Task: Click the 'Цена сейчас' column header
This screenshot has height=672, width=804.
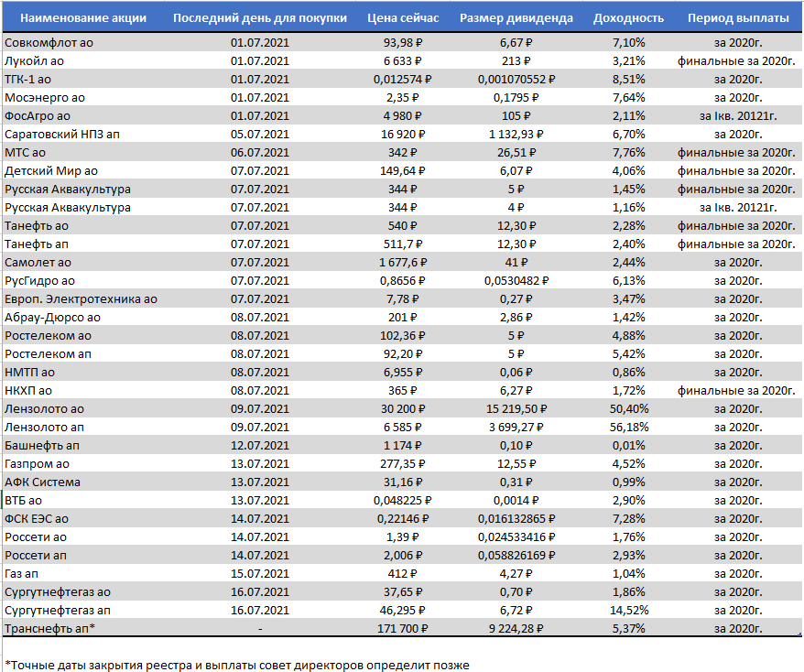Action: [403, 18]
